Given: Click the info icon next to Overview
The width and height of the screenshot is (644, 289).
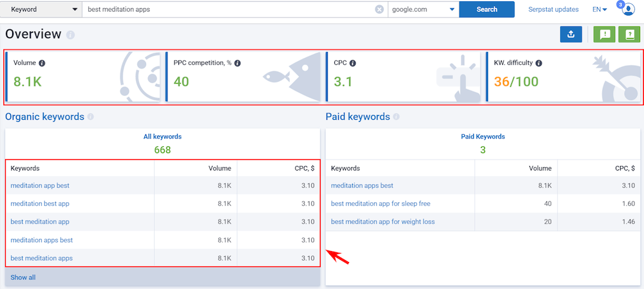Looking at the screenshot, I should 70,35.
